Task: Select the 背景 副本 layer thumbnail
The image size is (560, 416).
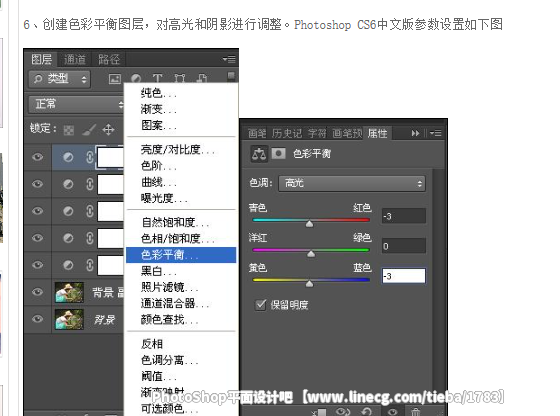Action: point(69,292)
